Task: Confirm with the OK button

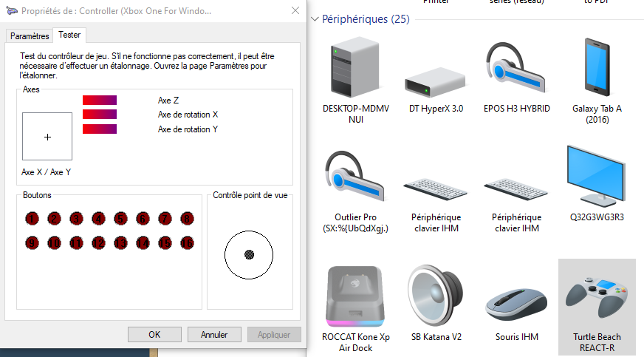Action: pyautogui.click(x=154, y=334)
